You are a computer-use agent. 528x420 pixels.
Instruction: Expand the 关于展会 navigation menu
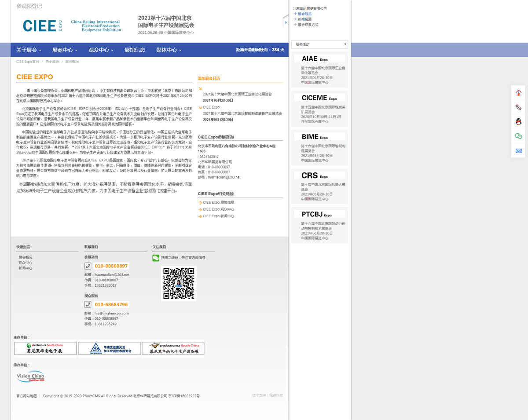[x=29, y=50]
